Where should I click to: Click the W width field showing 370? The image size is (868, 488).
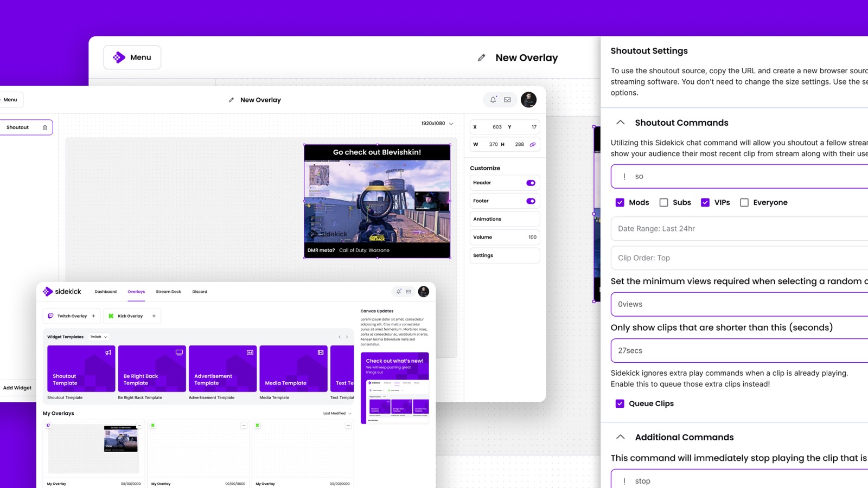click(x=485, y=144)
